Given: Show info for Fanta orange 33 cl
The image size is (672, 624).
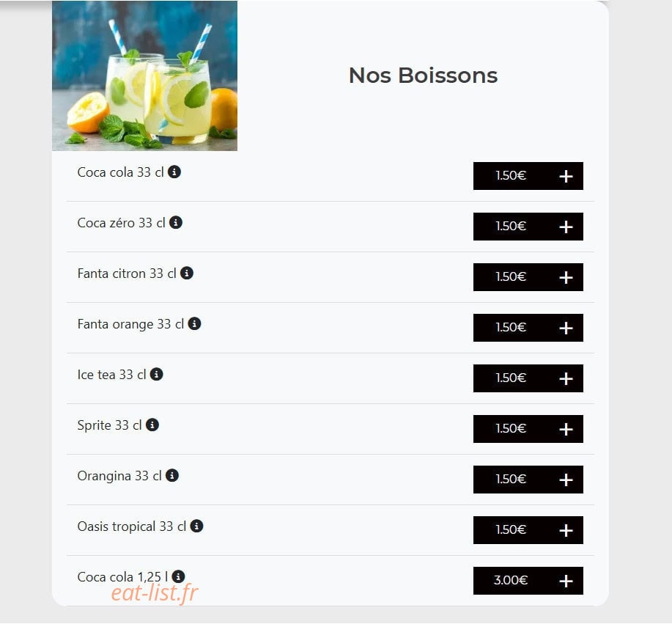Looking at the screenshot, I should point(195,324).
